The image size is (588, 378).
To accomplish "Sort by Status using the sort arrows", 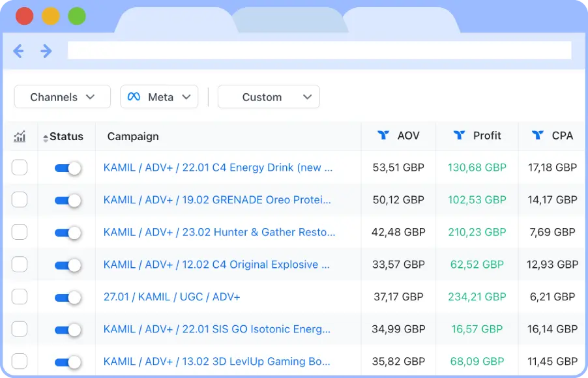I will click(46, 138).
